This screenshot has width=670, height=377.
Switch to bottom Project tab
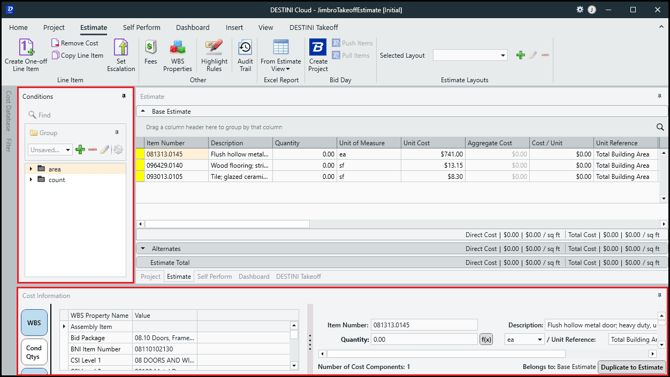[x=150, y=277]
